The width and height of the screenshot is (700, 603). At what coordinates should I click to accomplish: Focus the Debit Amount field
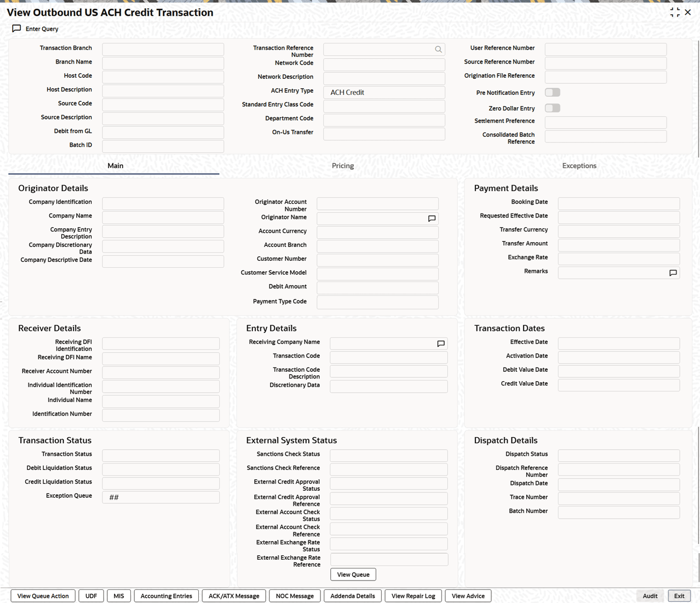pos(377,288)
